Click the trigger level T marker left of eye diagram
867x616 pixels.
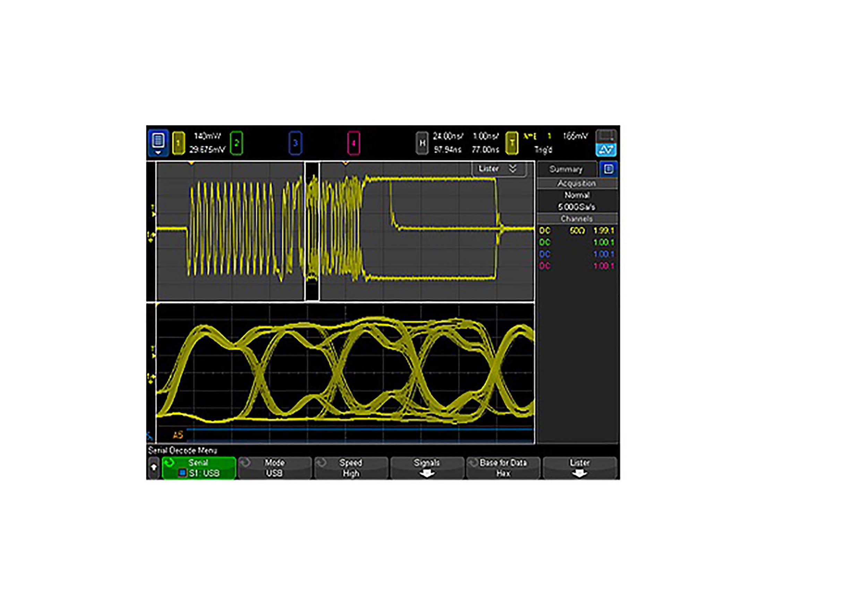click(x=153, y=352)
